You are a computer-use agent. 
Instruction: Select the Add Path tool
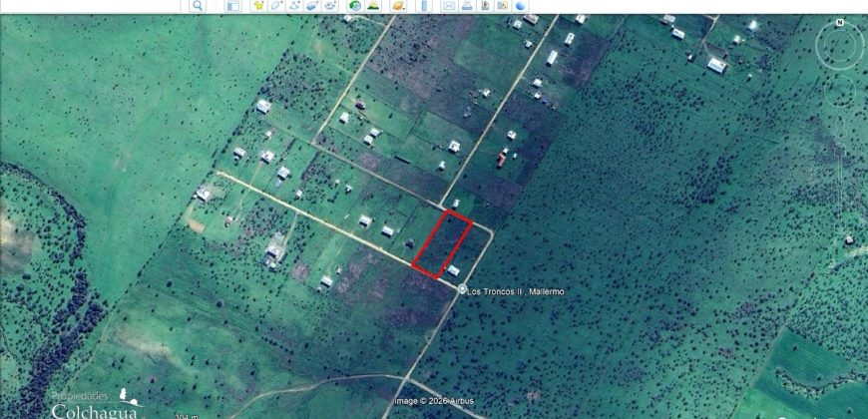(294, 6)
